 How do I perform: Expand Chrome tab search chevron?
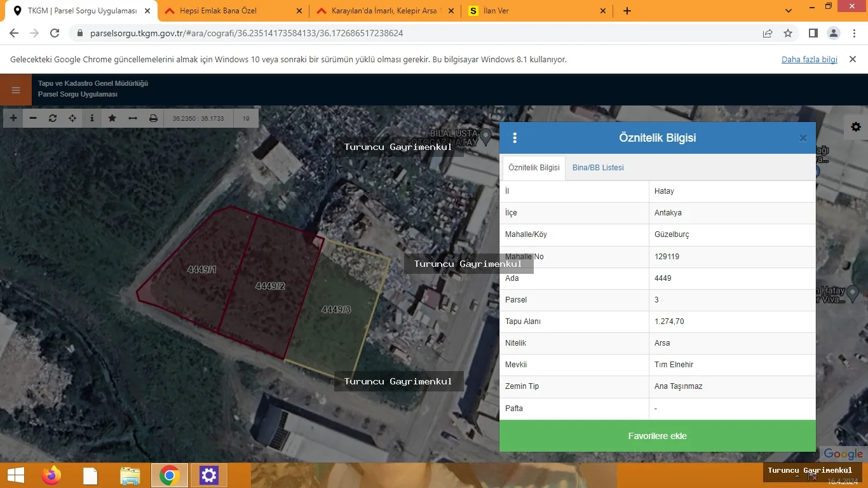click(789, 11)
